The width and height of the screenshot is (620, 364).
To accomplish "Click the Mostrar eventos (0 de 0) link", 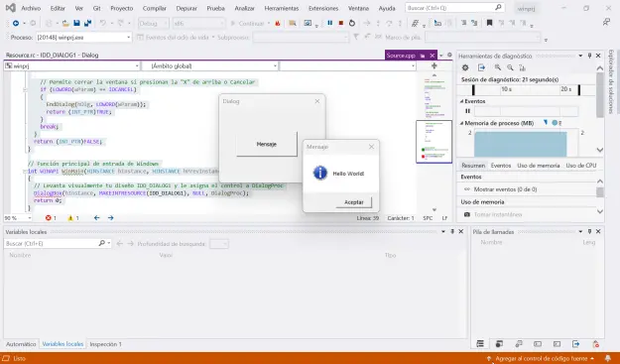I will click(x=505, y=189).
